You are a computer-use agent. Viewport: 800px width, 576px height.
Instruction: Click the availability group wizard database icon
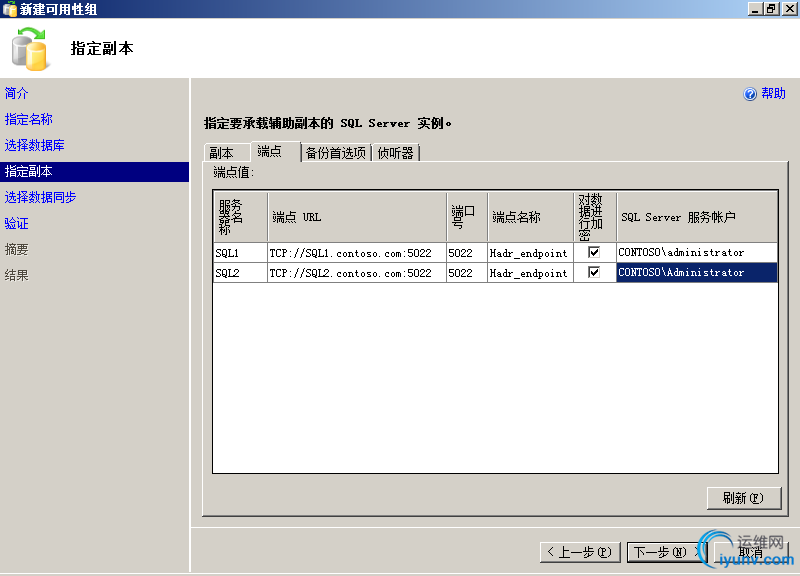[x=31, y=49]
